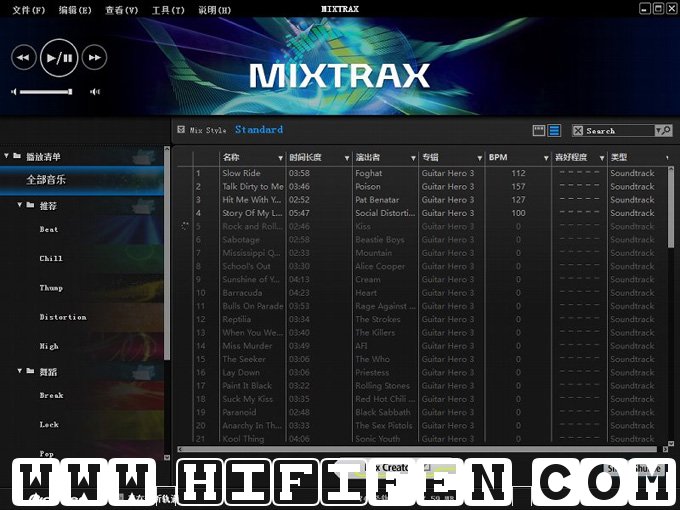Toggle play/pause playback
680x510 pixels.
pyautogui.click(x=59, y=57)
